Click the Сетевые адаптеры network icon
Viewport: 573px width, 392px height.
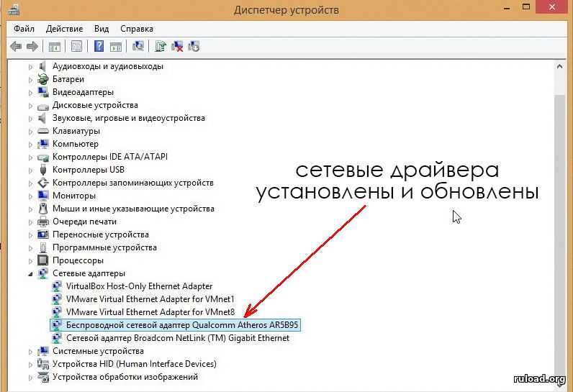click(43, 273)
